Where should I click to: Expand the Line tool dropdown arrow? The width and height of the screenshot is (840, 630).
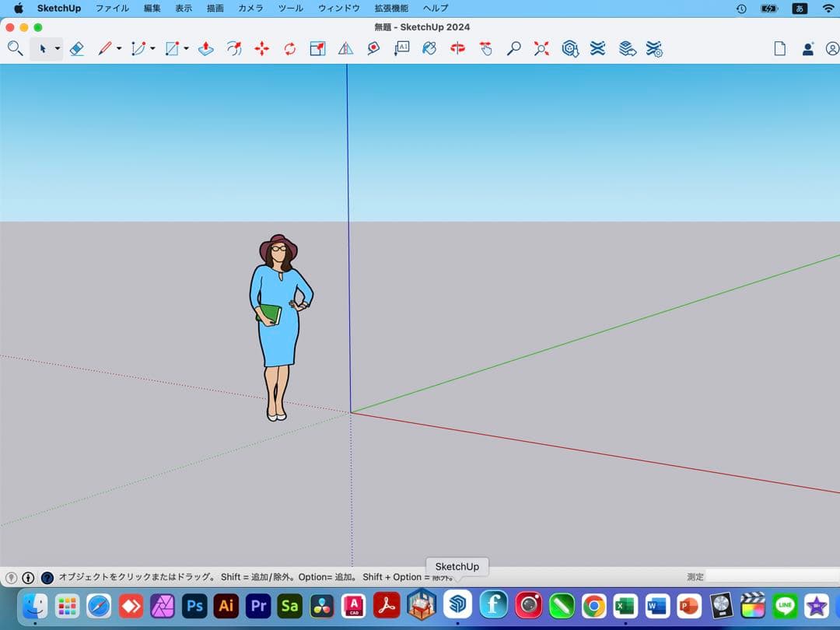tap(119, 48)
